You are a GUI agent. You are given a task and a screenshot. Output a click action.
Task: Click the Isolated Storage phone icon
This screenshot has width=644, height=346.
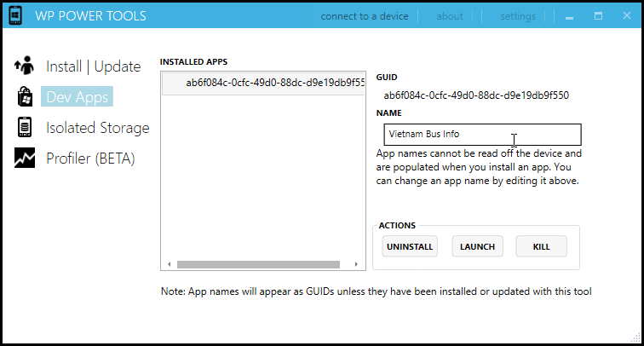pos(26,128)
